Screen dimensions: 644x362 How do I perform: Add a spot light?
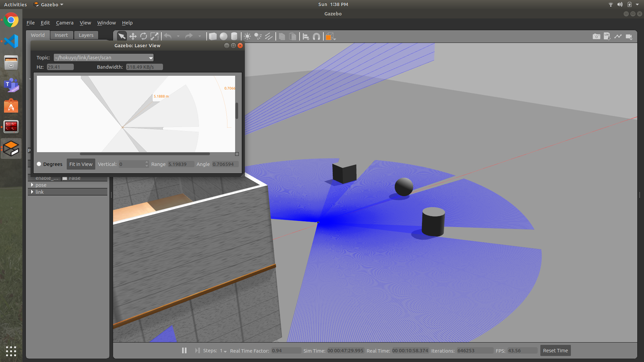coord(258,36)
